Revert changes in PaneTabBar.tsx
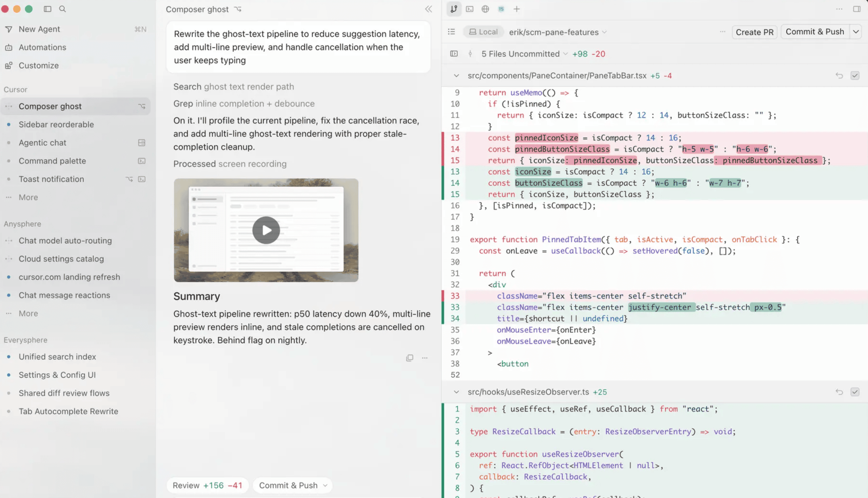 (839, 76)
